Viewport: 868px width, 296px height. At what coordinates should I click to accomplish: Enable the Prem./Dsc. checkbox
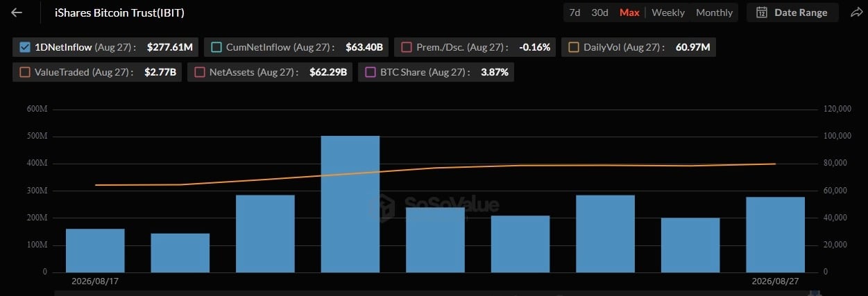click(x=407, y=47)
